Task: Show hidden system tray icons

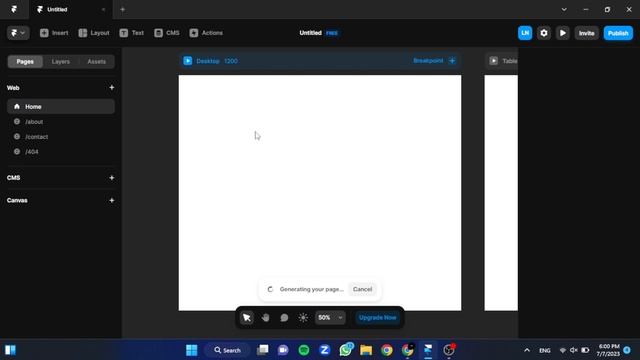Action: click(x=527, y=350)
